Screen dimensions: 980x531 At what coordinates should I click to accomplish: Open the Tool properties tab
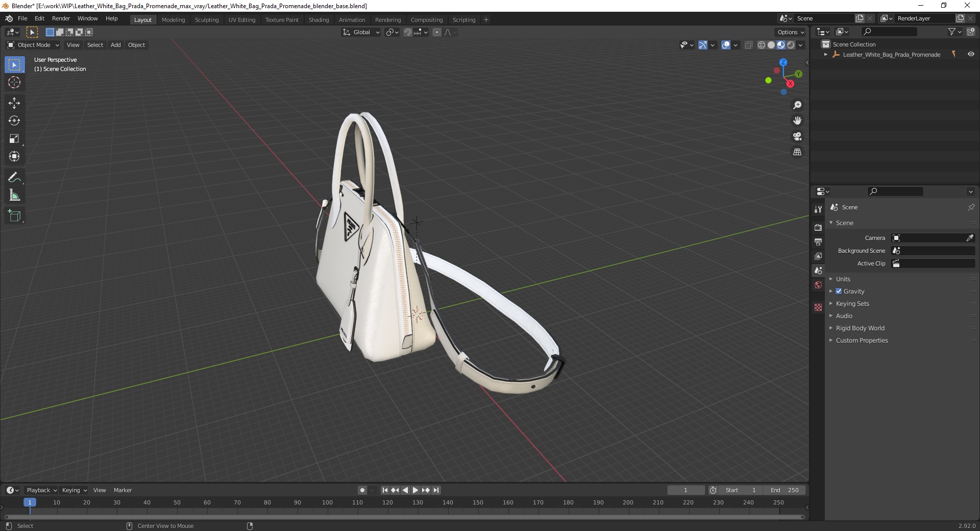[818, 209]
